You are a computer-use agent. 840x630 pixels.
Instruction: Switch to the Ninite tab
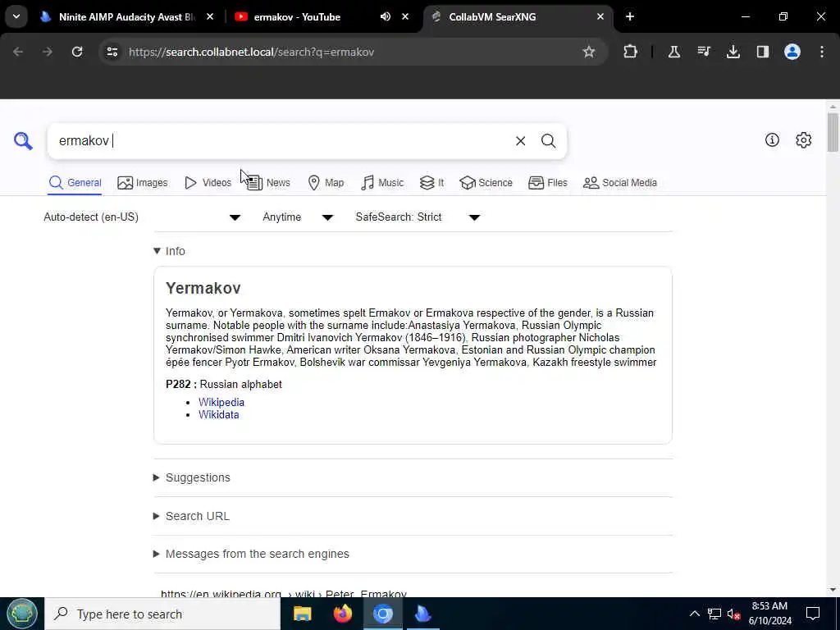tap(126, 17)
